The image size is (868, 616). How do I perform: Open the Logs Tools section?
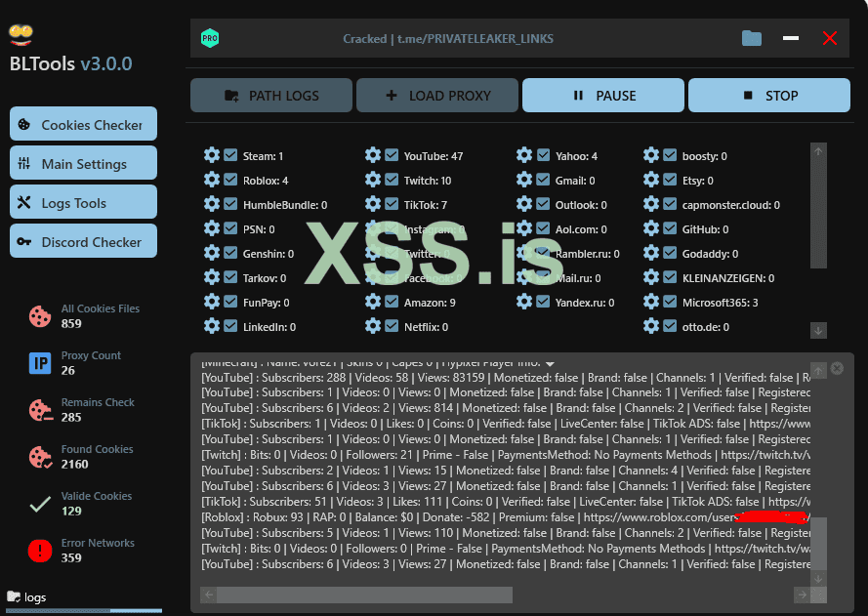point(83,202)
